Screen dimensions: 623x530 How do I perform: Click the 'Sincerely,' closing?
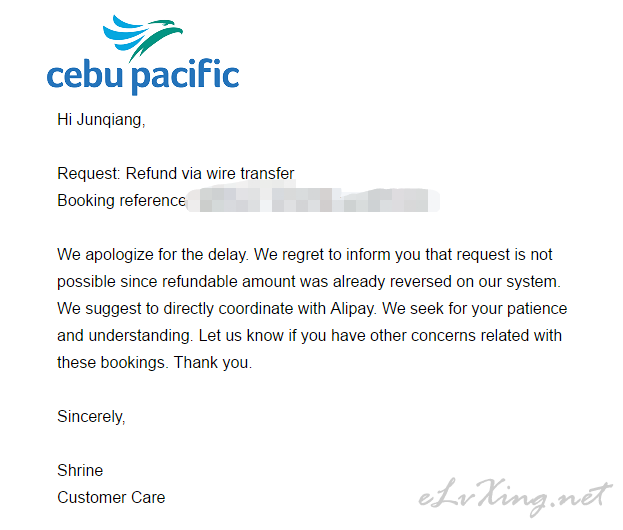click(x=91, y=417)
